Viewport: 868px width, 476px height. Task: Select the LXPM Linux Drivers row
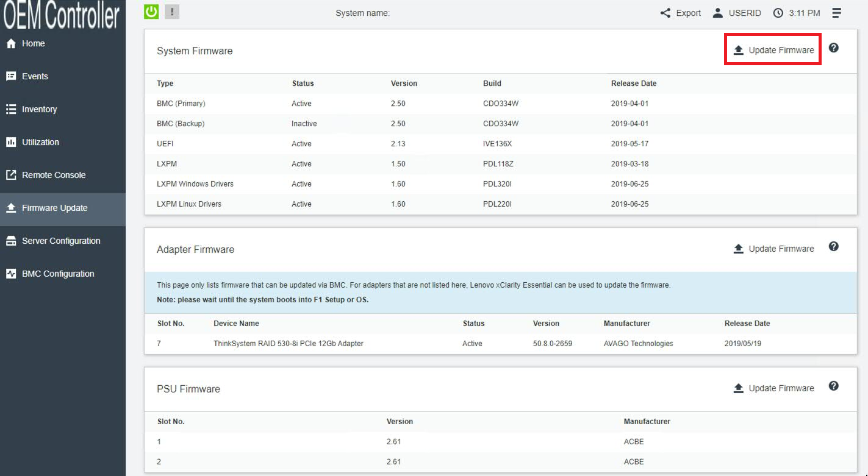[500, 204]
